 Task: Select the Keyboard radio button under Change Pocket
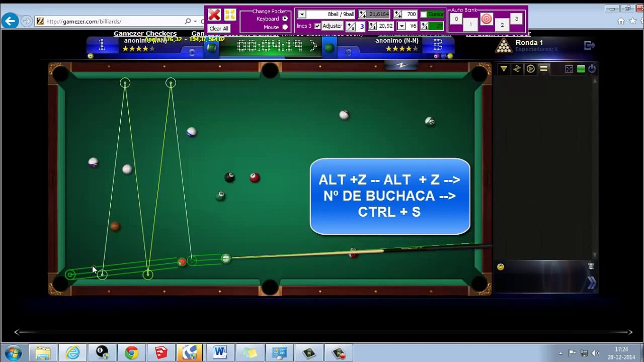tap(285, 19)
